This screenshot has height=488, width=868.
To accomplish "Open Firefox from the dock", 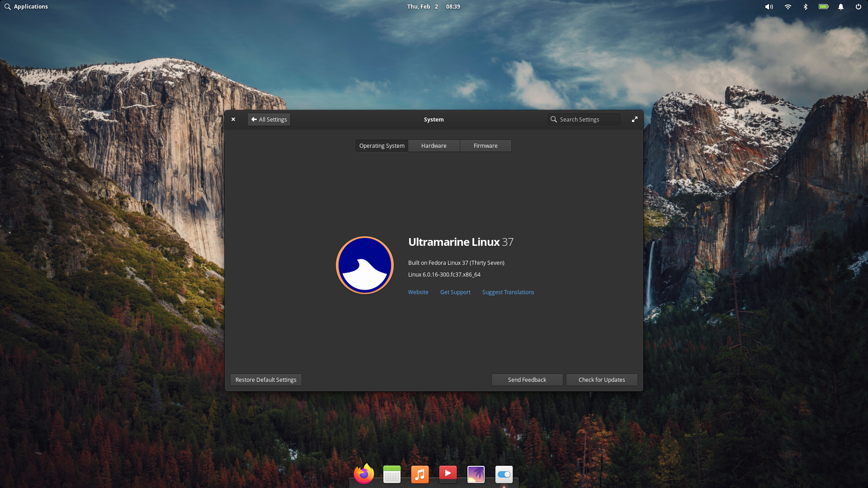I will (364, 474).
